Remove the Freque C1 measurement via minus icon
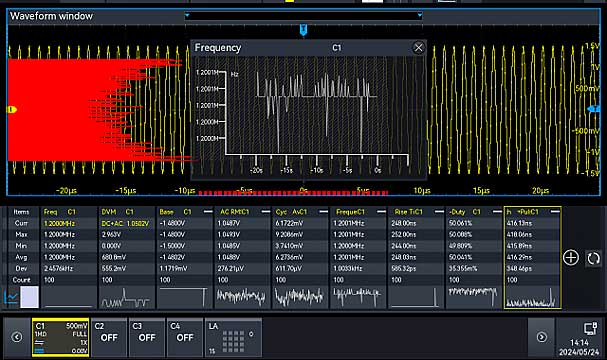607x360 pixels. (x=381, y=211)
